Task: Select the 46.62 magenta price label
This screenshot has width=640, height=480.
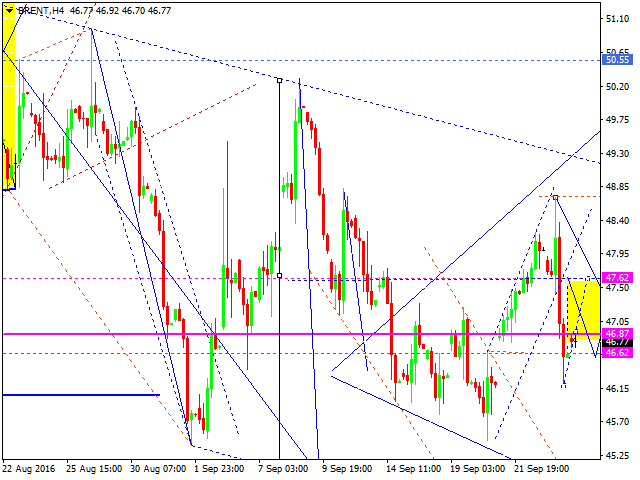Action: [618, 352]
